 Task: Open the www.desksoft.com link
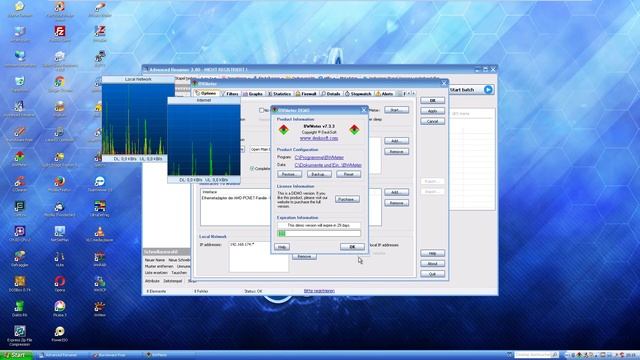coord(319,138)
